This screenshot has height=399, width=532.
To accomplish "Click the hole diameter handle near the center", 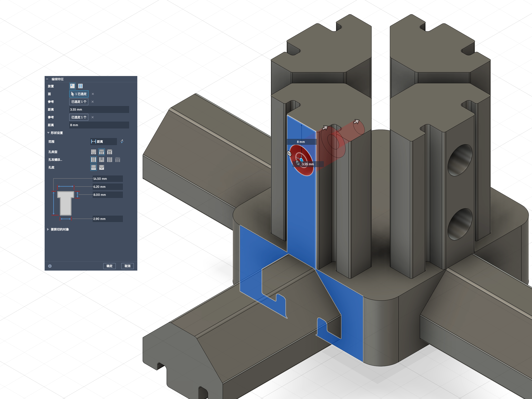I will point(298,163).
